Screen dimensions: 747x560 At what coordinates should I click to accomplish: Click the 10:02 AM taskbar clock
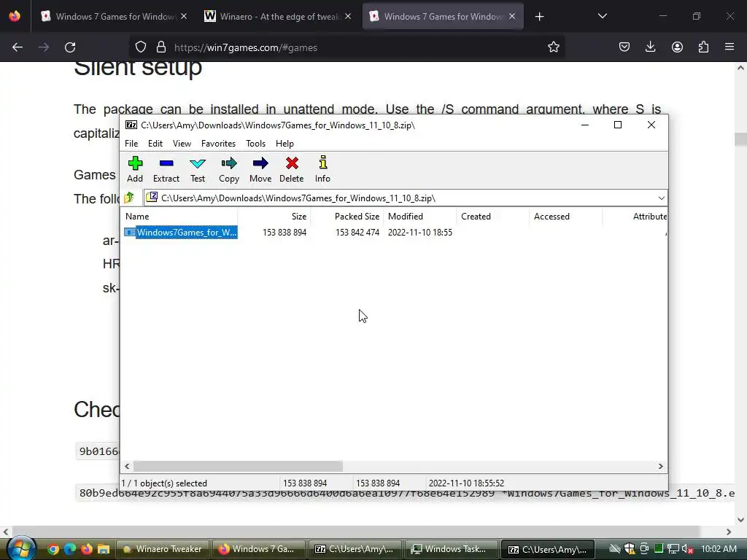pos(719,549)
